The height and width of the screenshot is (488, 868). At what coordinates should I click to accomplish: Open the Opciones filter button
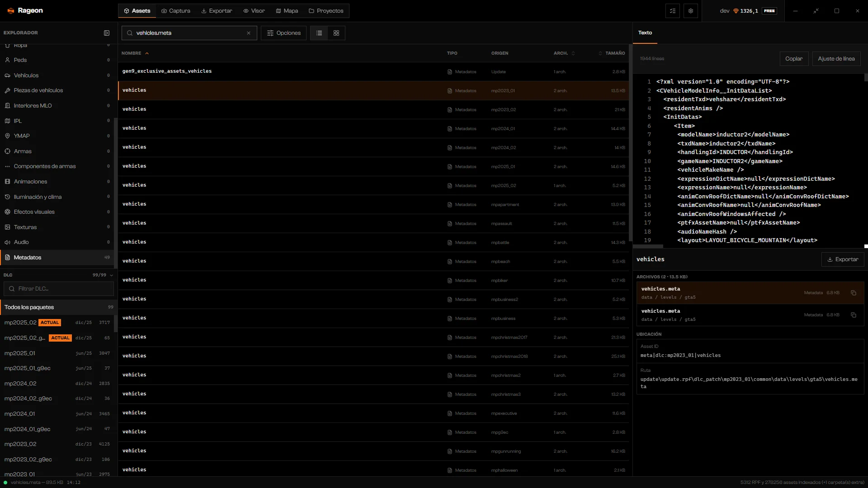coord(284,33)
